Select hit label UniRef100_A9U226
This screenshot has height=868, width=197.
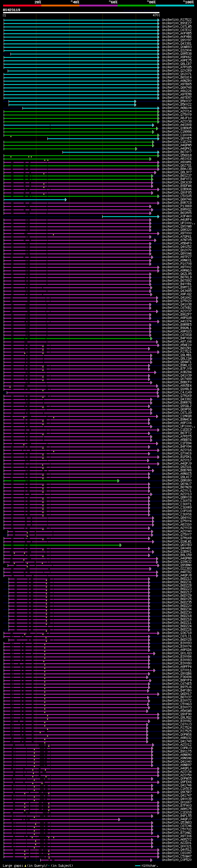(177, 91)
